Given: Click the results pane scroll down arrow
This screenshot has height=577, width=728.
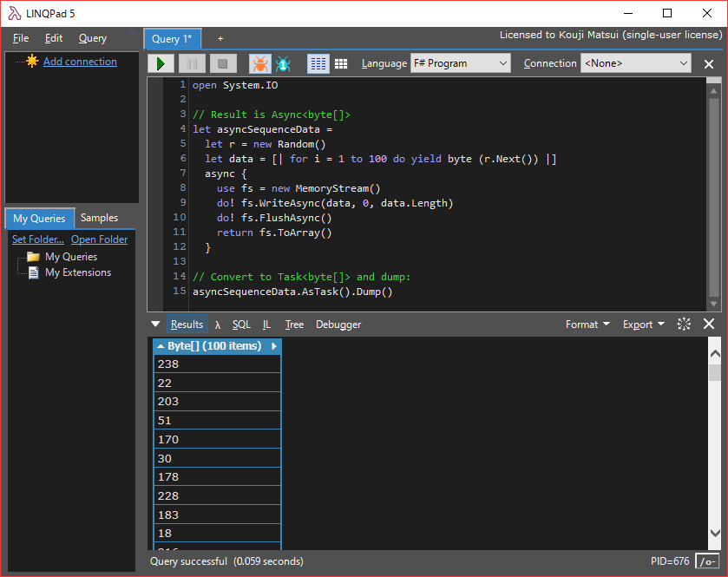Looking at the screenshot, I should pyautogui.click(x=716, y=533).
